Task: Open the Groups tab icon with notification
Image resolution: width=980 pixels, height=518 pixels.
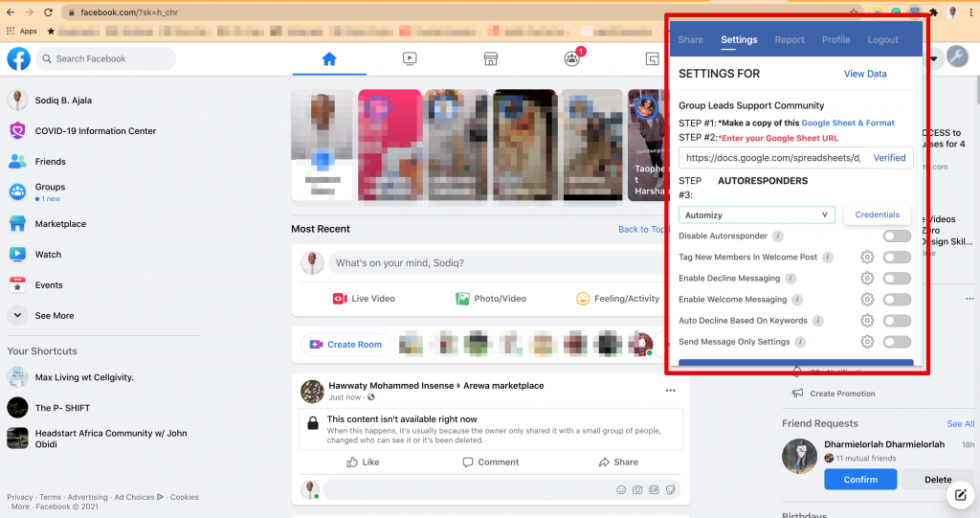Action: (x=572, y=58)
